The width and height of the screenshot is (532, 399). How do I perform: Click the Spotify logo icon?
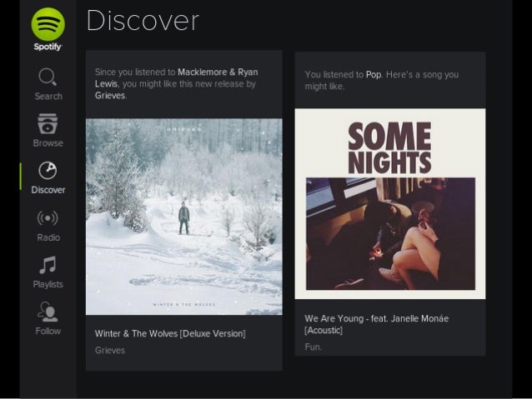tap(48, 24)
